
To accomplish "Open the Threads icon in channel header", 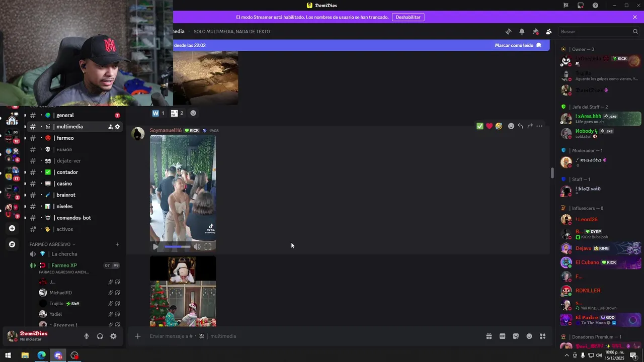I will tap(508, 31).
